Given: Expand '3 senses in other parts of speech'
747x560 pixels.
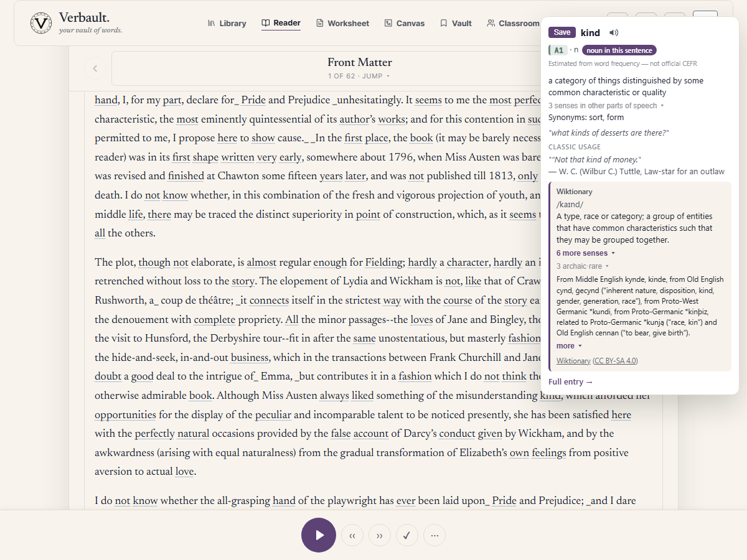Looking at the screenshot, I should (606, 106).
